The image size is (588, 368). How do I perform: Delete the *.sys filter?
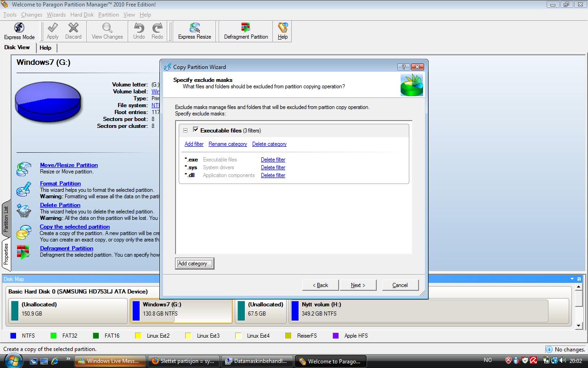point(273,167)
